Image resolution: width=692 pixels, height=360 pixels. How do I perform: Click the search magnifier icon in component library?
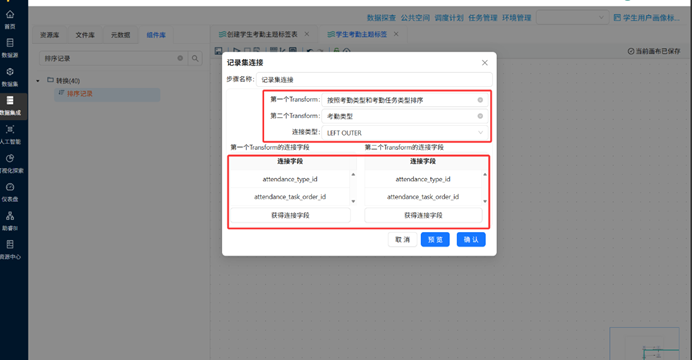(195, 58)
